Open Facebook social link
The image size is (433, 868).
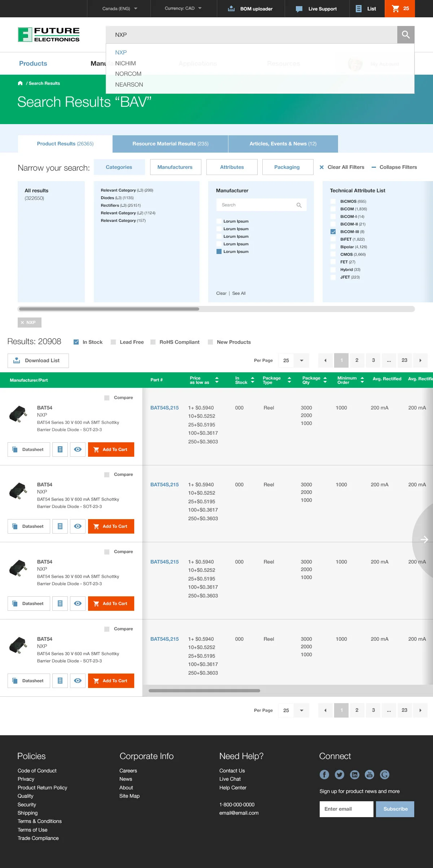pos(324,775)
